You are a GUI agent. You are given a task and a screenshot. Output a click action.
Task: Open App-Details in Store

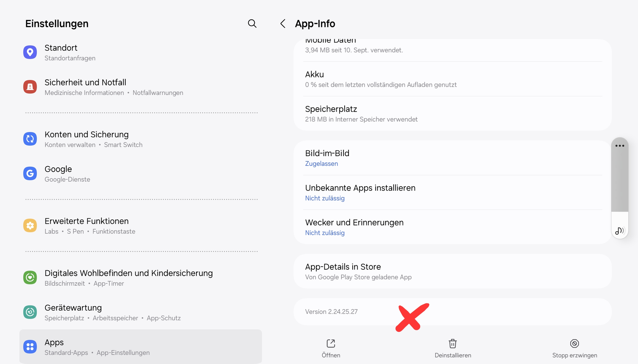point(452,271)
